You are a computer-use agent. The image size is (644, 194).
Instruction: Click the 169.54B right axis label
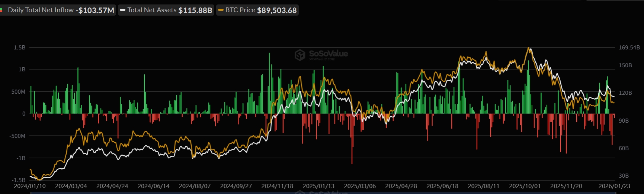(629, 48)
